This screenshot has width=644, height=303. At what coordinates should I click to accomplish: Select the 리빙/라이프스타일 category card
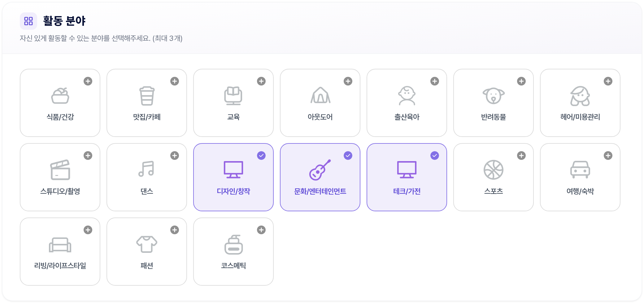click(x=60, y=252)
